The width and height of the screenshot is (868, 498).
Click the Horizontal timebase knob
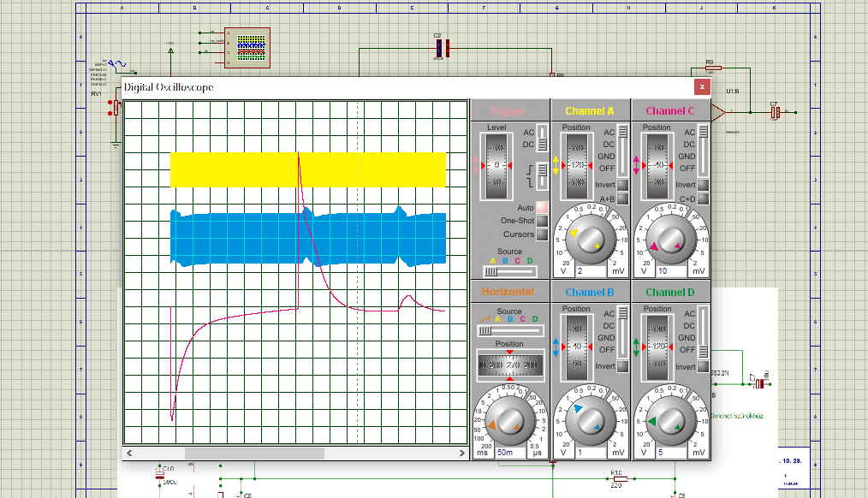(508, 421)
